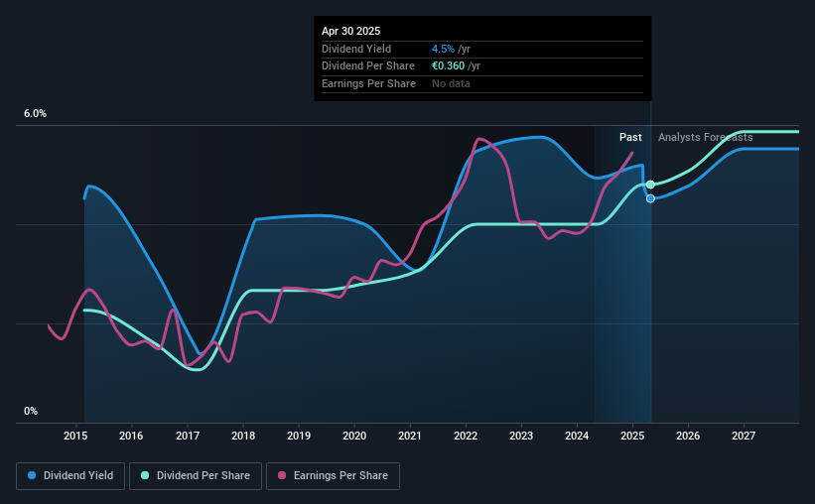Click the blue Dividend Yield data point marker
Screen dimensions: 815x504
(x=650, y=198)
